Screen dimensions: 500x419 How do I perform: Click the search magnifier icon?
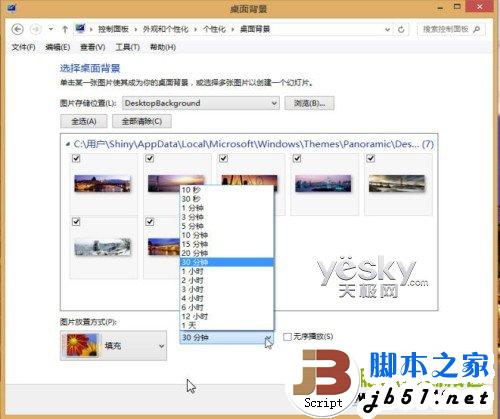click(477, 29)
